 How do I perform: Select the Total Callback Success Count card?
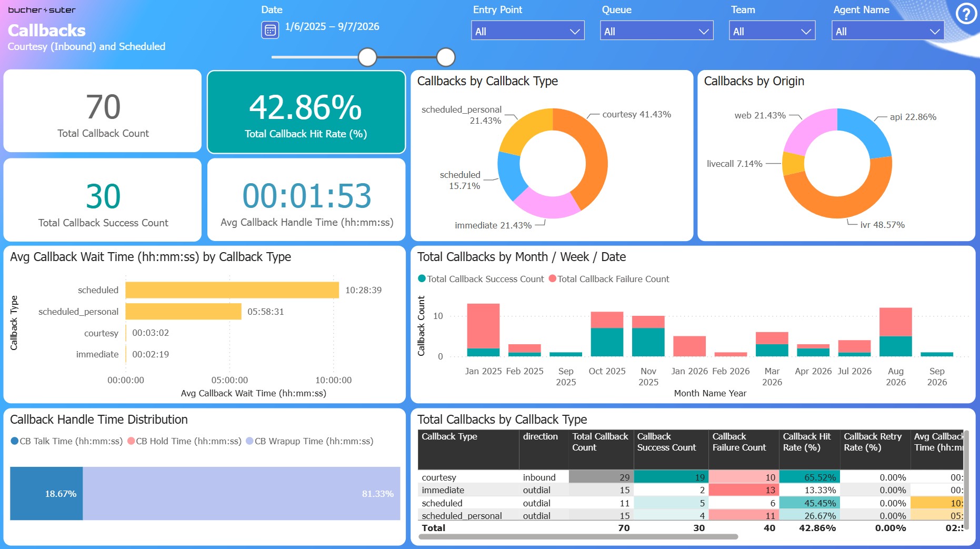click(x=103, y=200)
